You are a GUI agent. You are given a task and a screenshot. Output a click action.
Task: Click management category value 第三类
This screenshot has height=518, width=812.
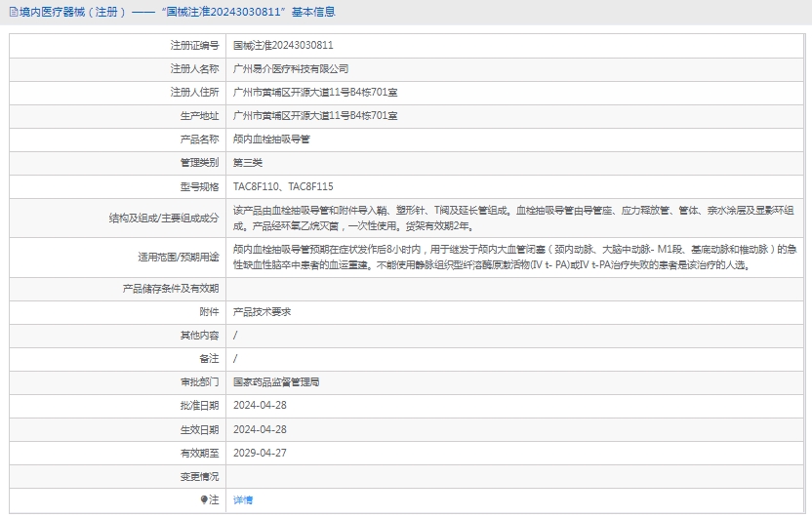pos(248,163)
